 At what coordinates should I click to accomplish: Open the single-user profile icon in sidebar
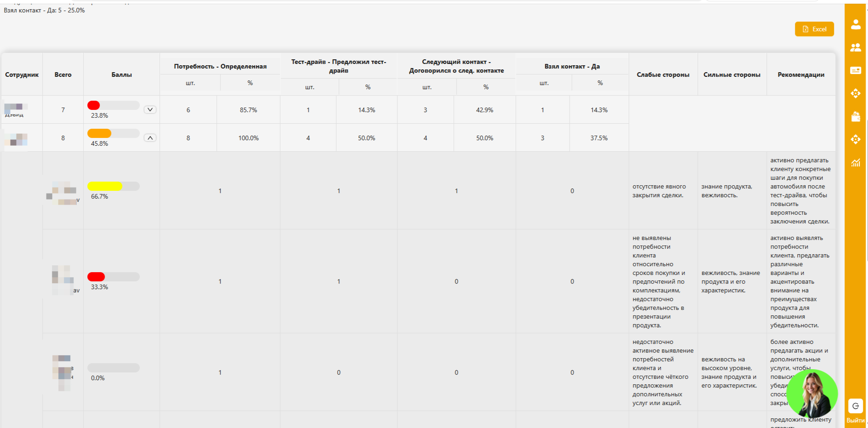point(855,24)
